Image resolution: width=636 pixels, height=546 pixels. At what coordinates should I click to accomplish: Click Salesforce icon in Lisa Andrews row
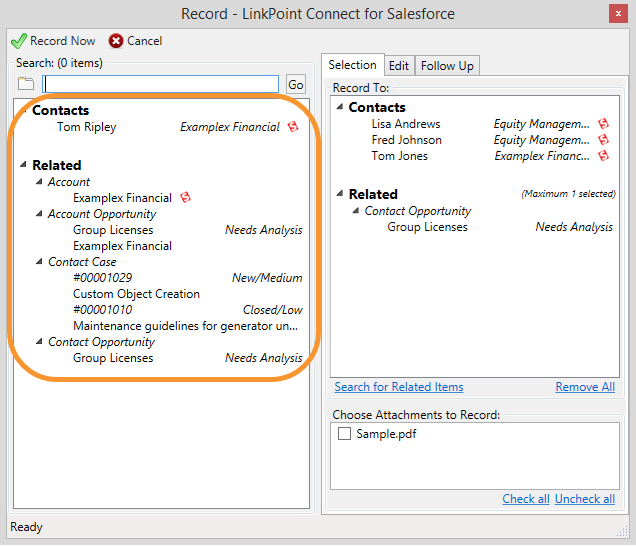604,124
